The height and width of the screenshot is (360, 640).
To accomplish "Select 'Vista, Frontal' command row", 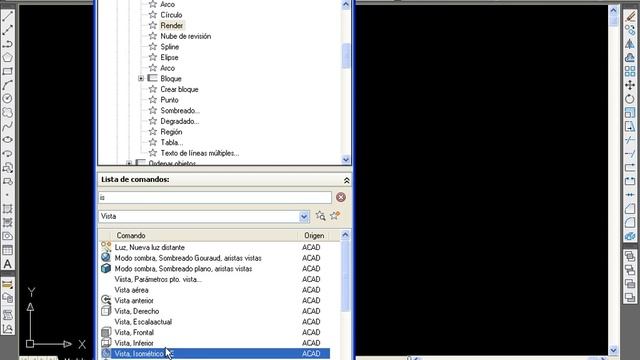I will tap(215, 332).
